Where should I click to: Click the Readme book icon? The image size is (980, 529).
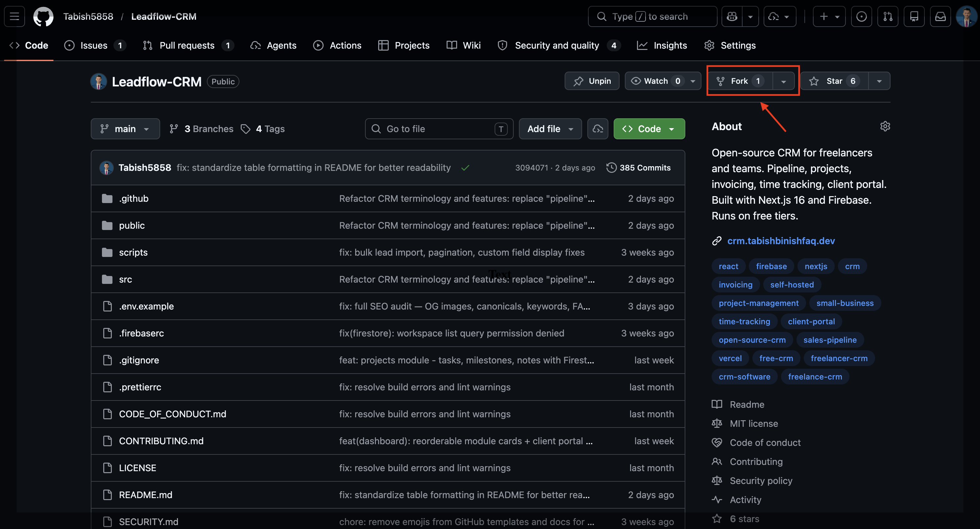coord(717,404)
